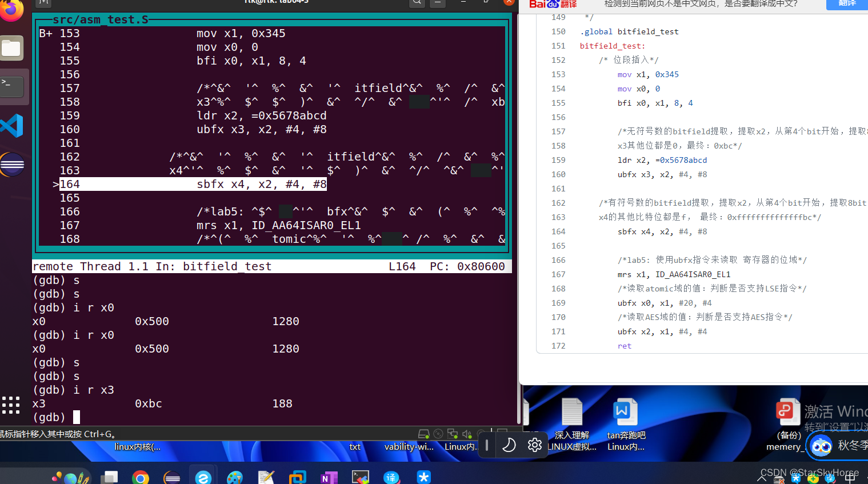The image size is (868, 484).
Task: Click the VM network adapter status icon
Action: [x=453, y=434]
